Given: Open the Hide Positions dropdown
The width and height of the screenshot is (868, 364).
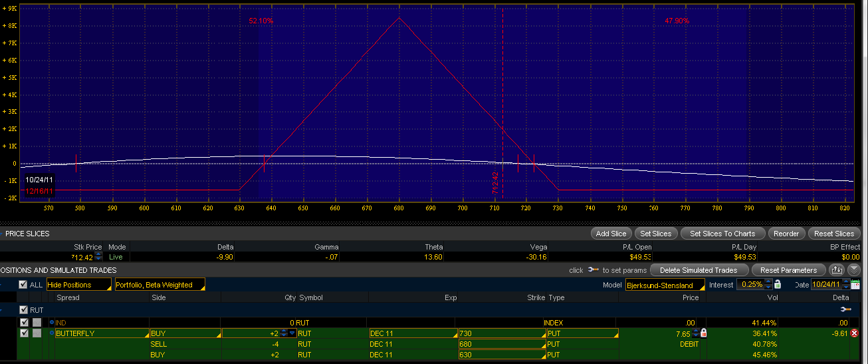Looking at the screenshot, I should (78, 285).
